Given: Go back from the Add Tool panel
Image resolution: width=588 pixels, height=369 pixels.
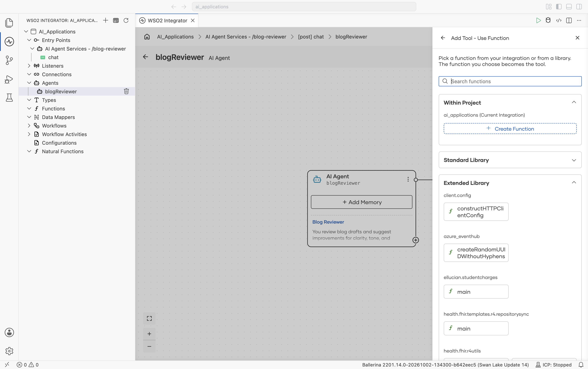Looking at the screenshot, I should point(443,38).
